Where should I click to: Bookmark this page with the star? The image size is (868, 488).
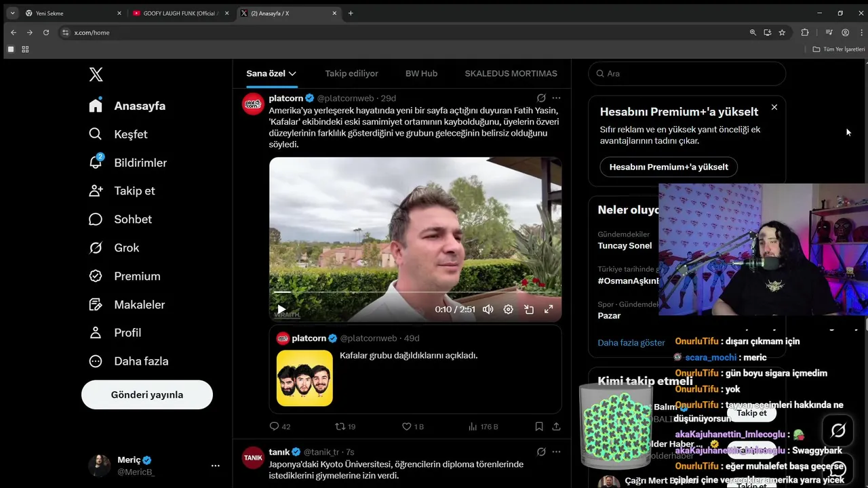pyautogui.click(x=782, y=33)
